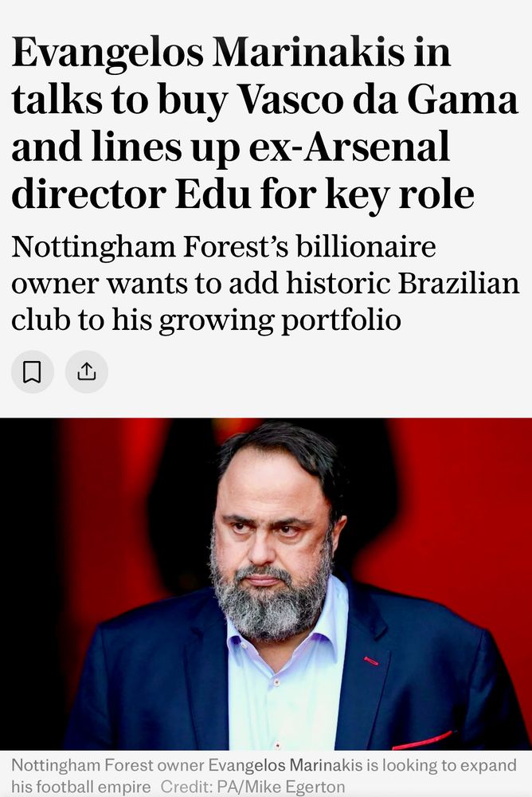Click 'Nottingham Forest owner' in the caption
Image resolution: width=532 pixels, height=797 pixels.
point(108,767)
